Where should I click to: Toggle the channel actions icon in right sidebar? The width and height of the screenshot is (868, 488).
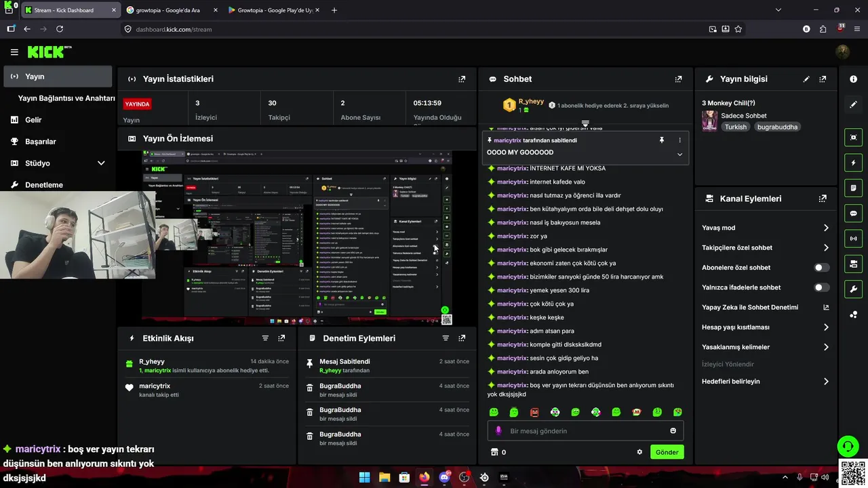853,264
